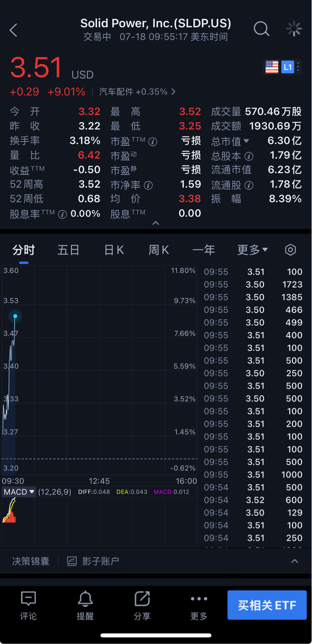Screen dimensions: 312x644
Task: Open 汽车配件 sector link
Action: click(x=137, y=92)
